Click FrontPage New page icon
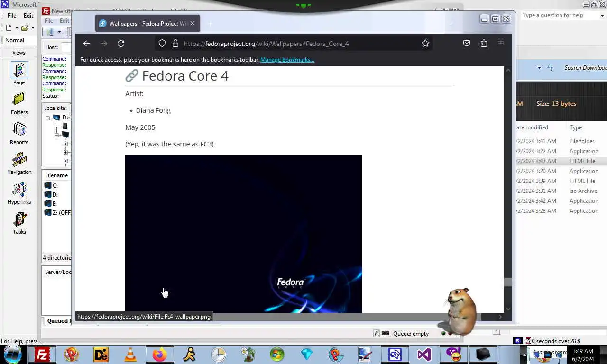 pyautogui.click(x=9, y=28)
